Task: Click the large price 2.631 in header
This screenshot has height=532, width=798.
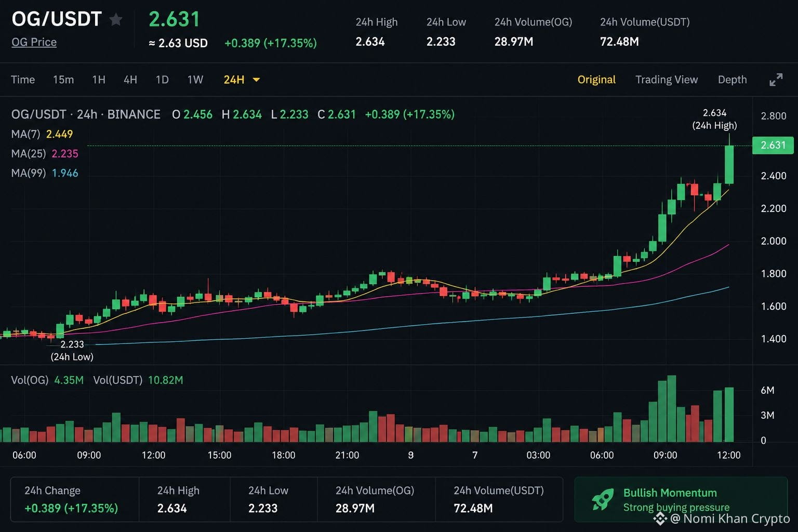Action: pyautogui.click(x=175, y=19)
